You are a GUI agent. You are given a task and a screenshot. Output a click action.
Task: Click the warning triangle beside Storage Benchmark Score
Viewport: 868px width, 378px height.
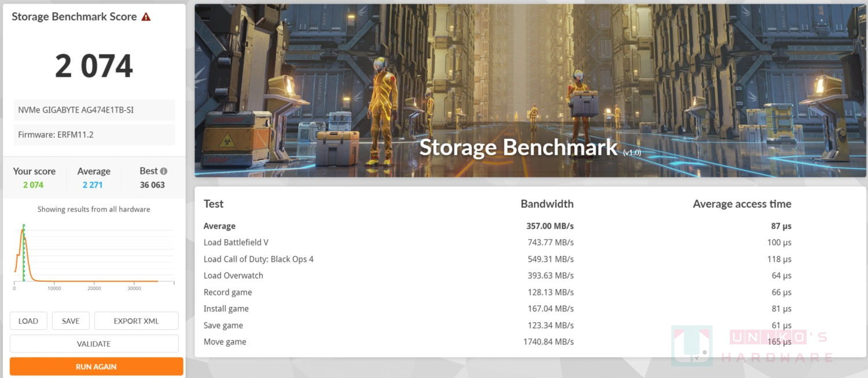click(146, 17)
